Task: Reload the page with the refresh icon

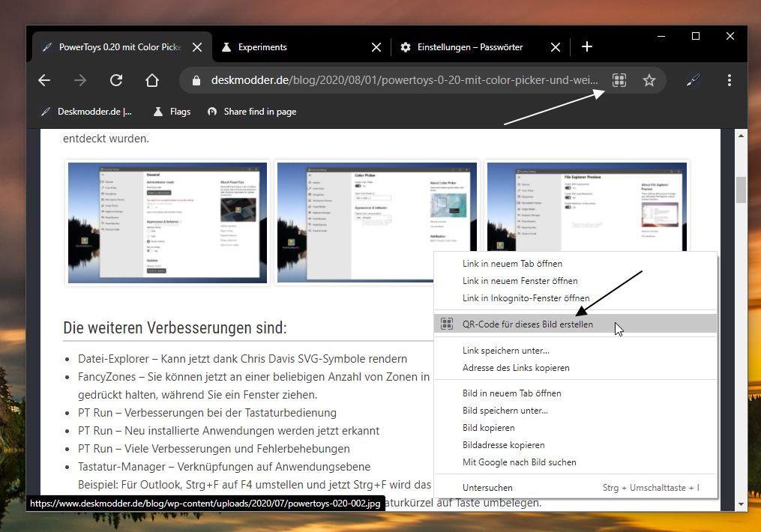Action: [116, 80]
